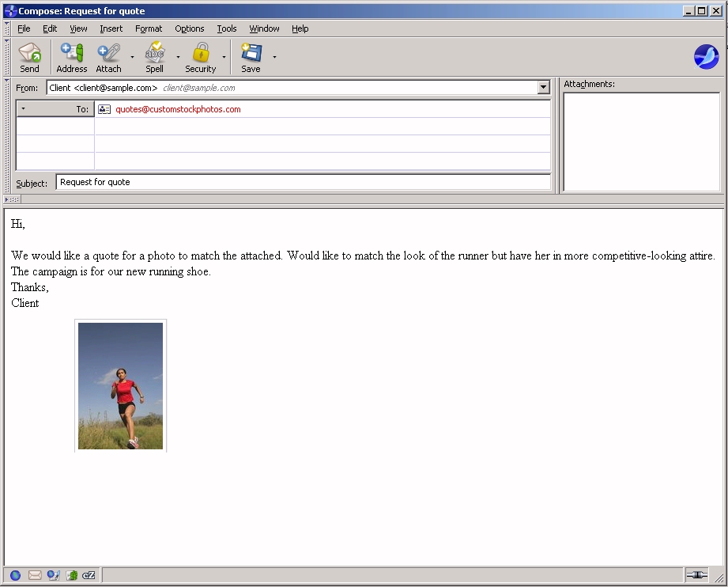Open the From identity dropdown
The width and height of the screenshot is (728, 587).
click(x=543, y=87)
